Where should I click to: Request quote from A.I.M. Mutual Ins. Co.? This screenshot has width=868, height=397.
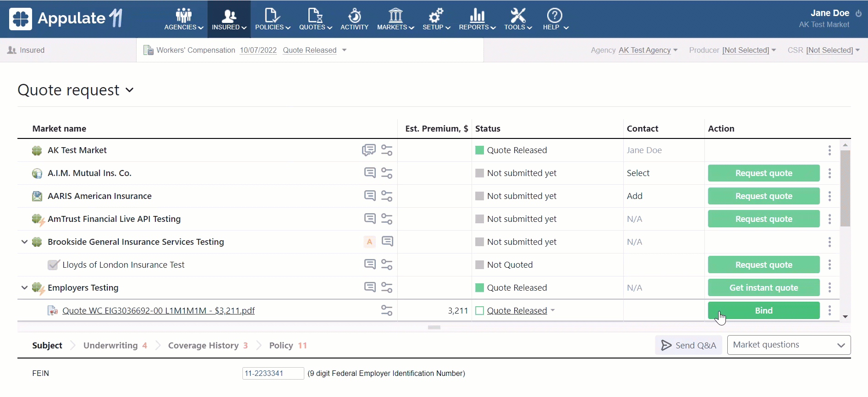764,173
